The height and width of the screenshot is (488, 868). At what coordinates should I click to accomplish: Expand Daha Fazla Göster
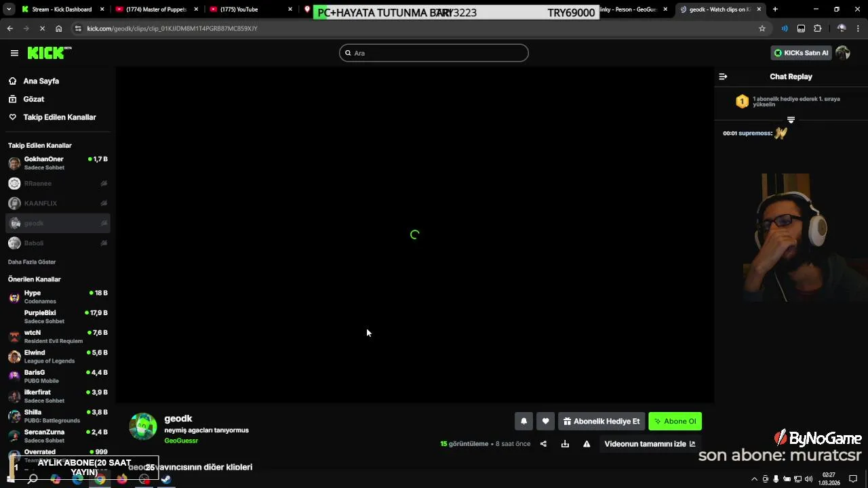point(32,262)
